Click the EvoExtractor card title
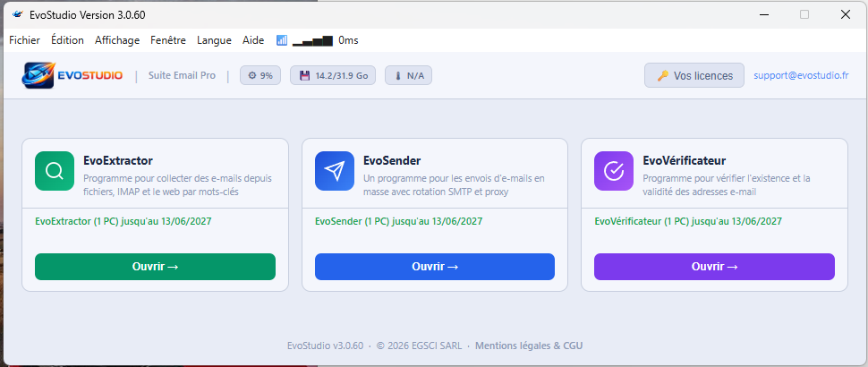This screenshot has width=868, height=367. tap(118, 161)
